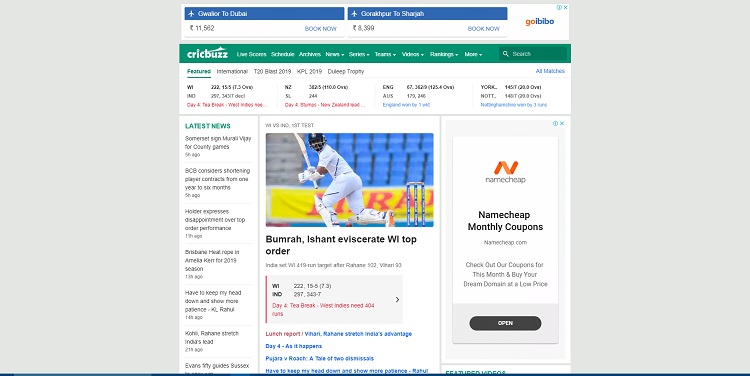Screen dimensions: 750x376
Task: Open Day 4 - As it happens link
Action: pos(294,346)
